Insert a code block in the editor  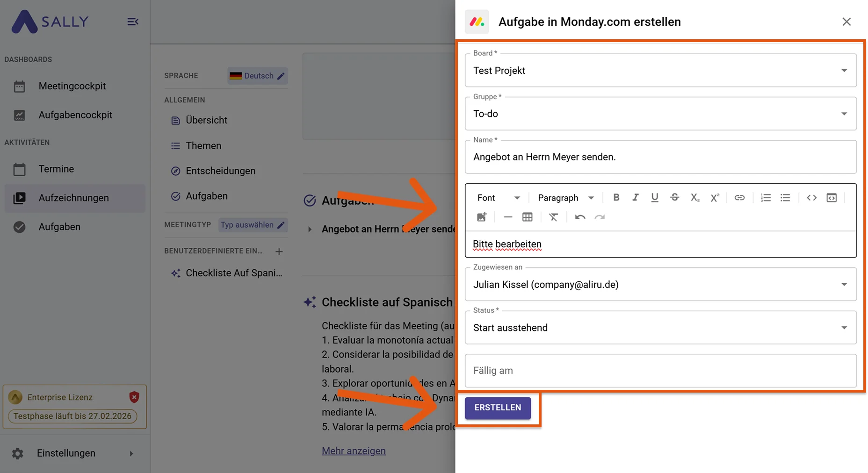(x=832, y=198)
